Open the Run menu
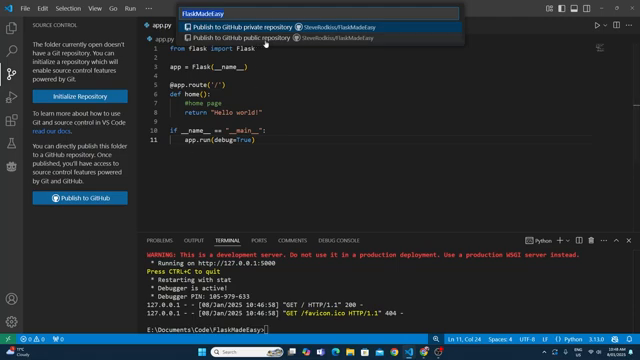Image resolution: width=640 pixels, height=360 pixels. point(130,9)
